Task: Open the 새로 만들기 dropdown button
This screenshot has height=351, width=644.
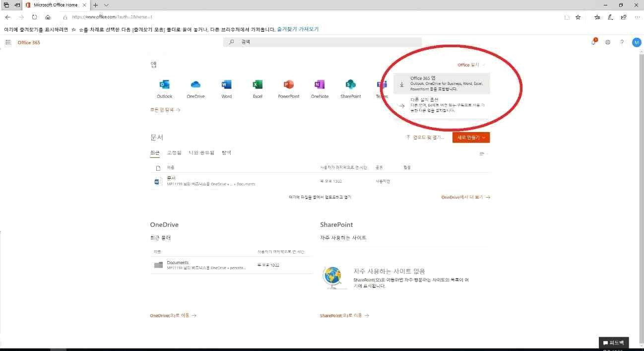Action: (x=471, y=137)
